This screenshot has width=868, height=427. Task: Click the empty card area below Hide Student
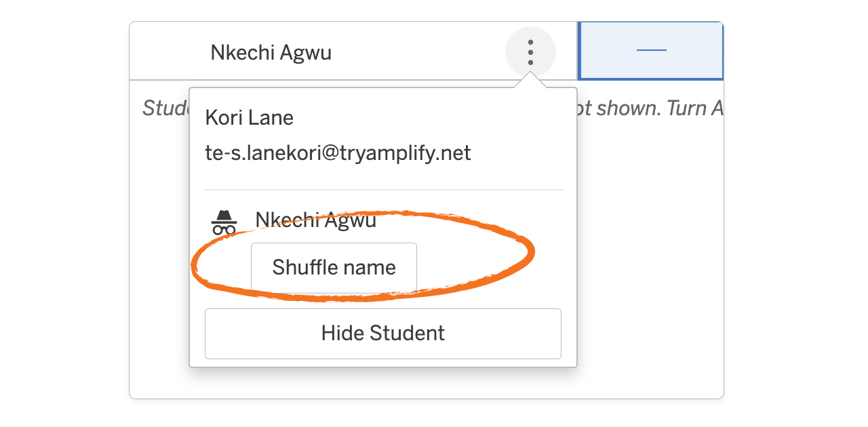click(382, 383)
